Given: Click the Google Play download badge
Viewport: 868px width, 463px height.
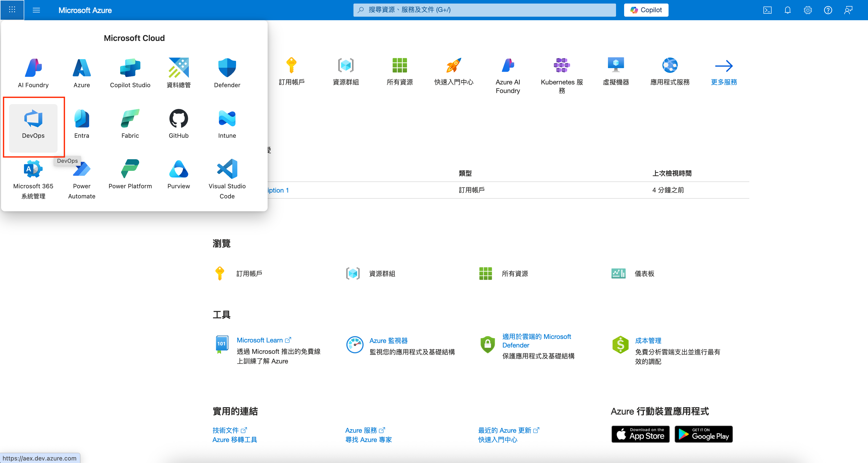Looking at the screenshot, I should coord(703,434).
